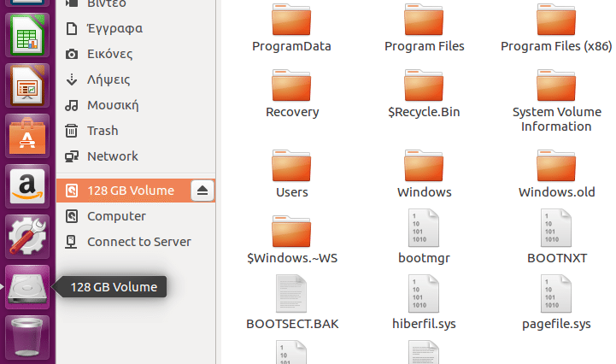616x364 pixels.
Task: Eject the 128 GB Volume
Action: click(x=202, y=191)
